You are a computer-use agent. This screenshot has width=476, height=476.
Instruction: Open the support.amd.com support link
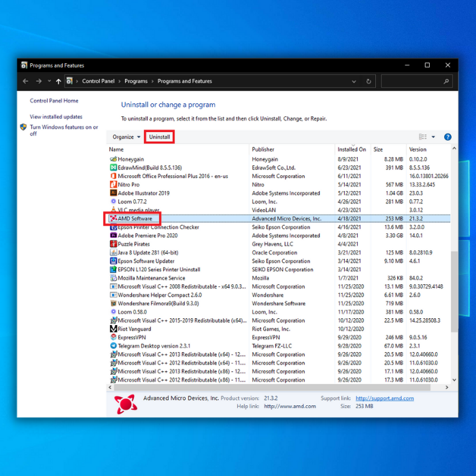point(384,398)
